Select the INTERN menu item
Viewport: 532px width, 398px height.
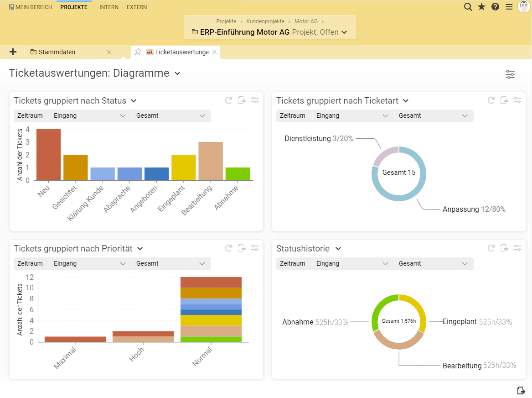click(x=109, y=7)
